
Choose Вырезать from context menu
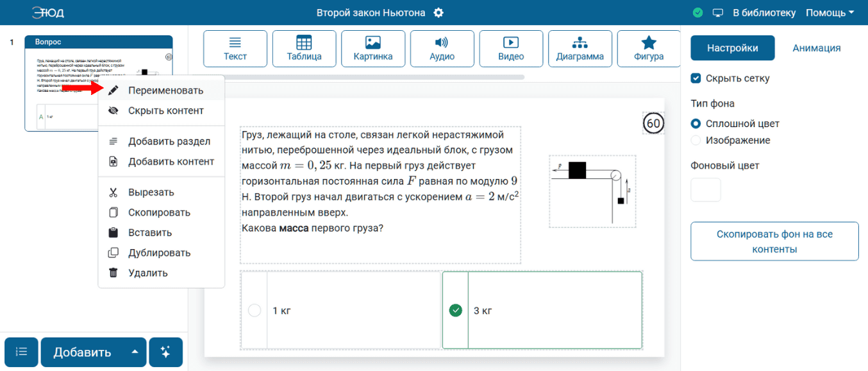162,192
